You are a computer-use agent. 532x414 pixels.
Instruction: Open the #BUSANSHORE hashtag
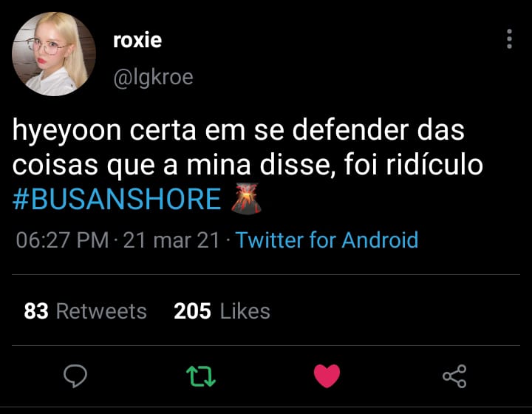(117, 199)
